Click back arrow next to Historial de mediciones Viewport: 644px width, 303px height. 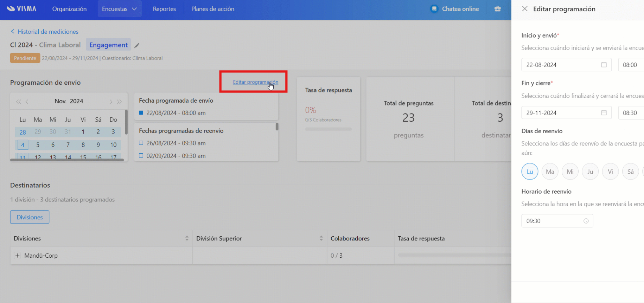[x=13, y=32]
